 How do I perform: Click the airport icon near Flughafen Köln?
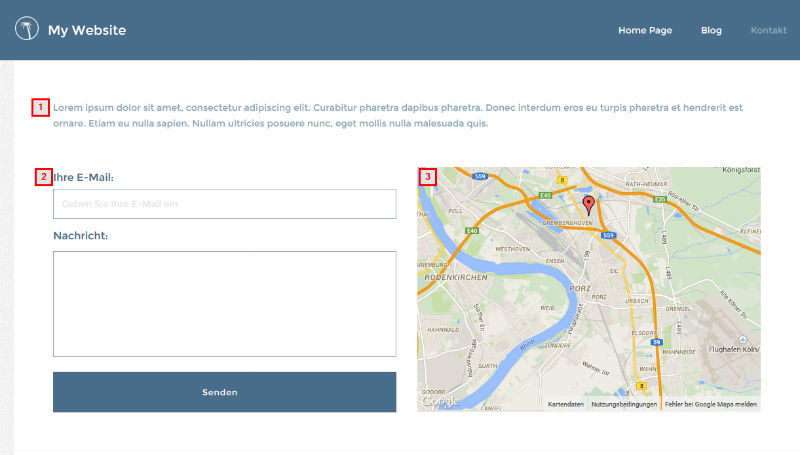point(743,340)
